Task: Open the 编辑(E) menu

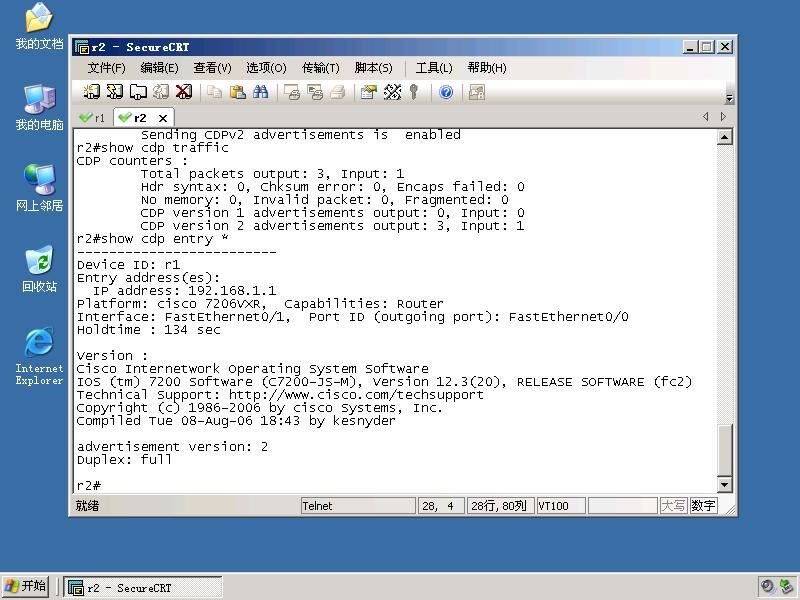Action: pyautogui.click(x=159, y=68)
